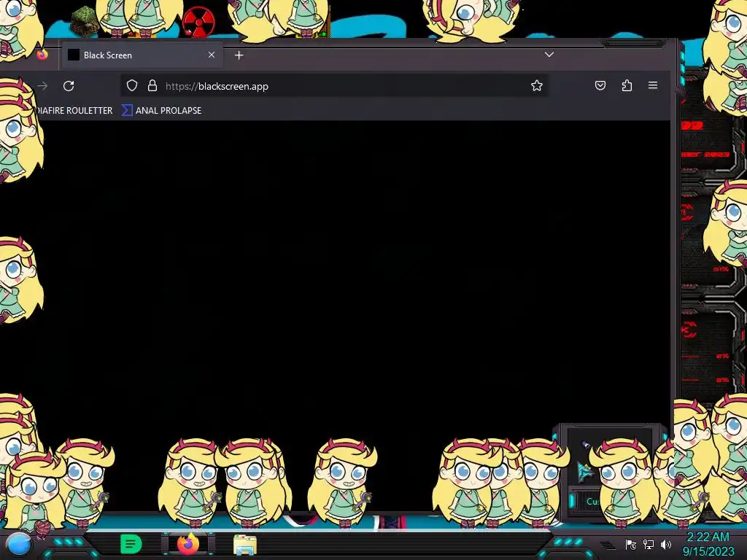The image size is (747, 560).
Task: Open the red radiation desktop icon
Action: click(198, 22)
